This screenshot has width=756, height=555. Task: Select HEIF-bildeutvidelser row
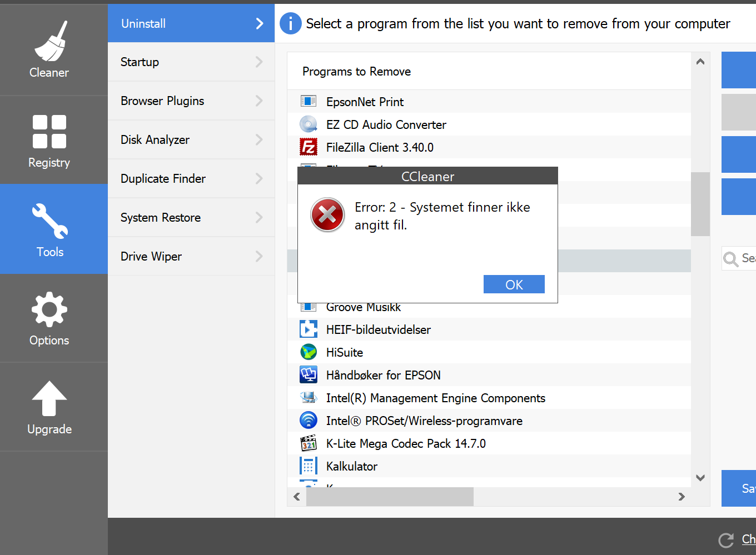coord(489,329)
